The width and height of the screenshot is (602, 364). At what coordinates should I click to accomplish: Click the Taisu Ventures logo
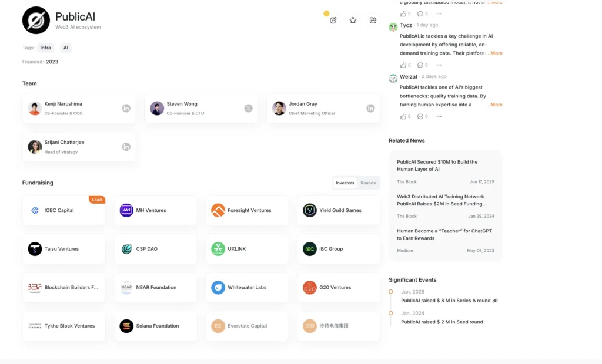(x=35, y=249)
